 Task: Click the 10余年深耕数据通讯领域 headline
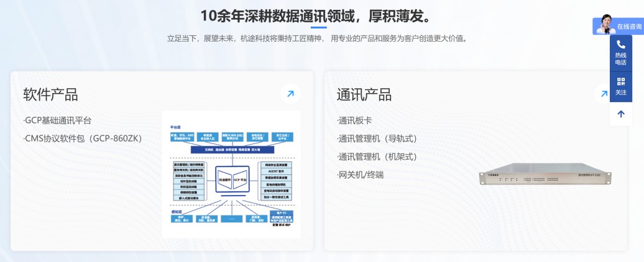[x=316, y=16]
